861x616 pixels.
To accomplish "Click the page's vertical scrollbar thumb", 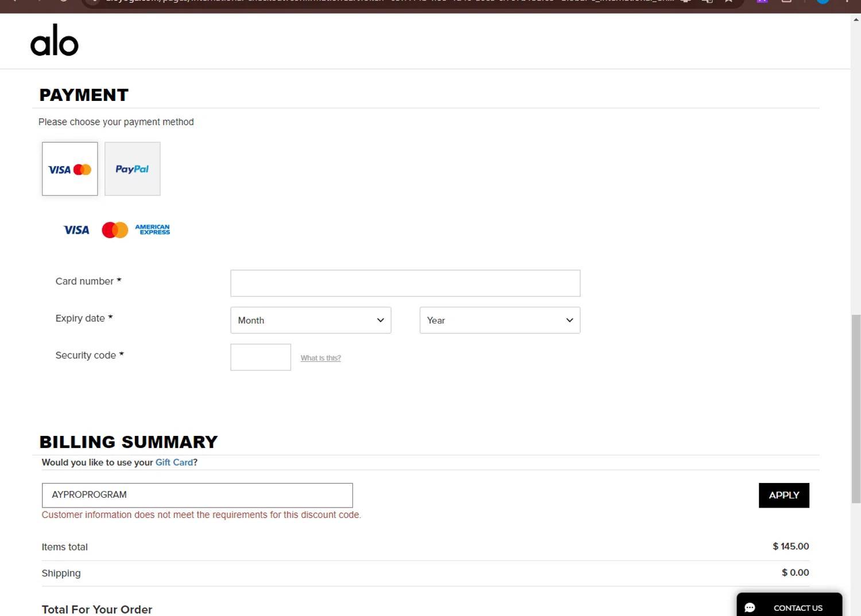I will [x=856, y=409].
